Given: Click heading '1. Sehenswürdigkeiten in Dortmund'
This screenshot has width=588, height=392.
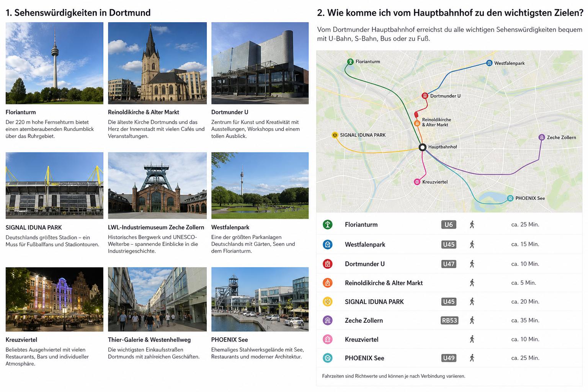Looking at the screenshot, I should (x=78, y=13).
